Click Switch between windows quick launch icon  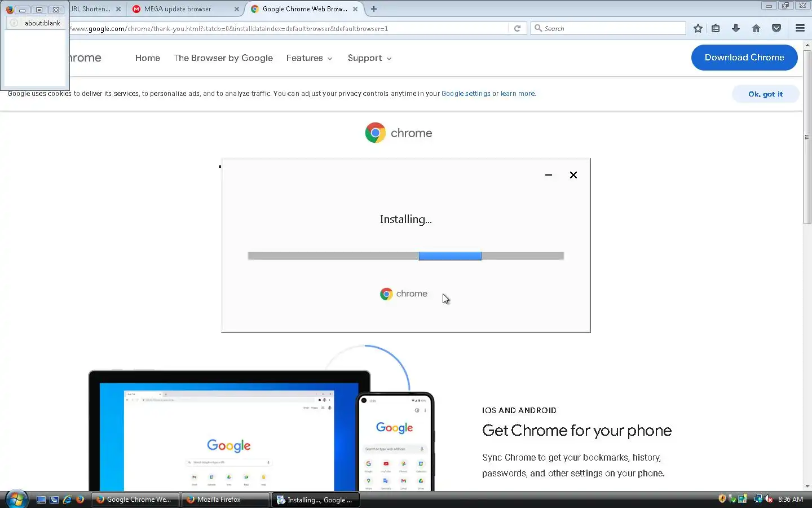tap(54, 500)
